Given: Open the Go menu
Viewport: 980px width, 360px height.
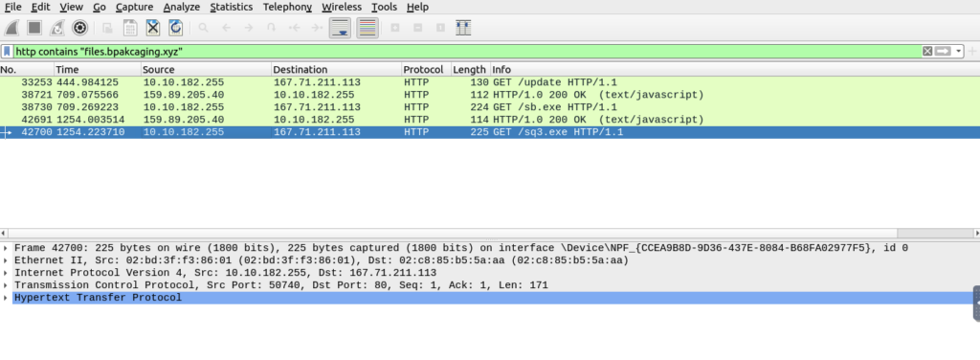Looking at the screenshot, I should (x=100, y=7).
